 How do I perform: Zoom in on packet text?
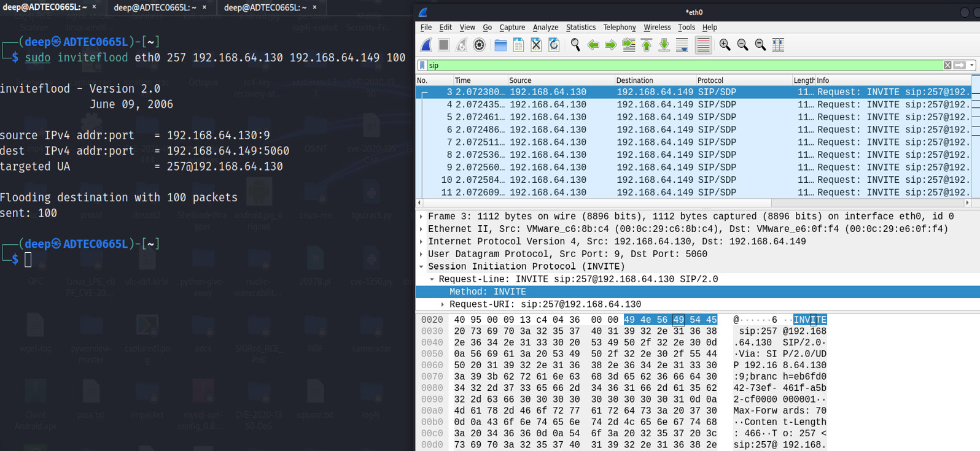(725, 45)
